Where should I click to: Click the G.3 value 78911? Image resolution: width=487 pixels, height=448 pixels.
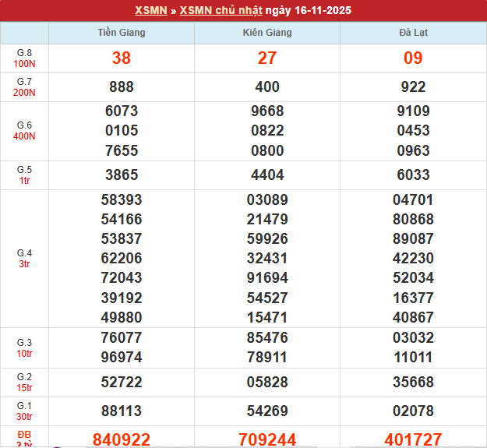click(267, 358)
